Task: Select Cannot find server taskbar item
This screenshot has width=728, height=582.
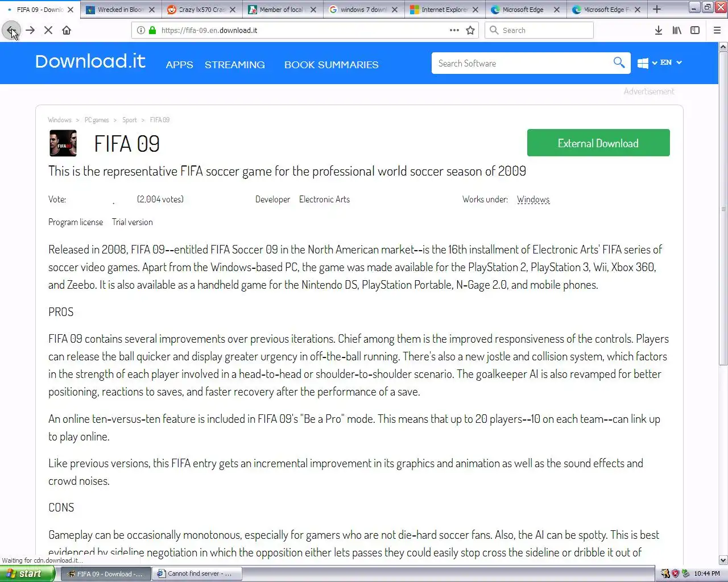Action: coord(198,574)
